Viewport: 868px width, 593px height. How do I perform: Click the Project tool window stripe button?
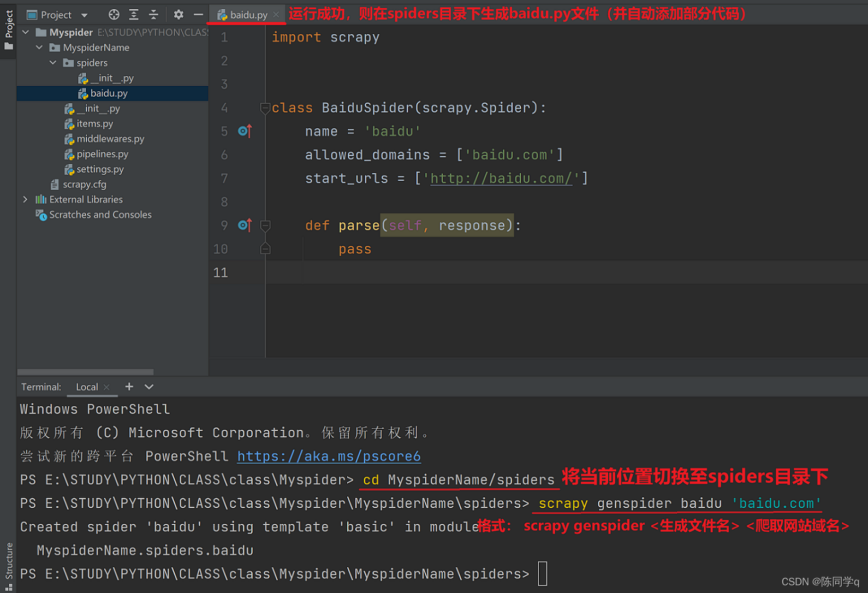click(8, 30)
